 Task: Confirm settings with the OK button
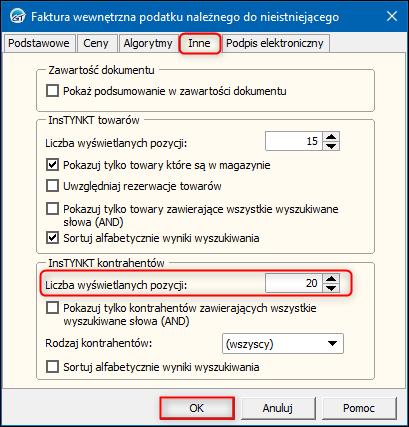[197, 408]
